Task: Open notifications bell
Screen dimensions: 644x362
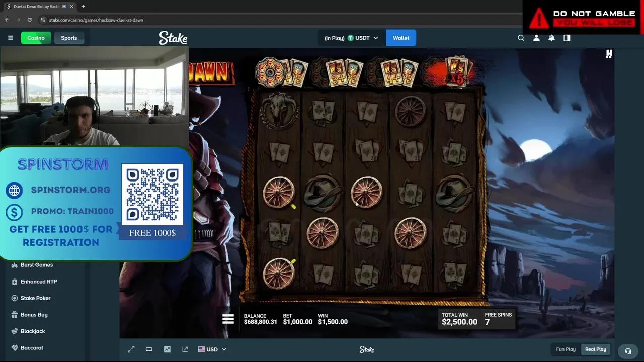Action: [551, 38]
